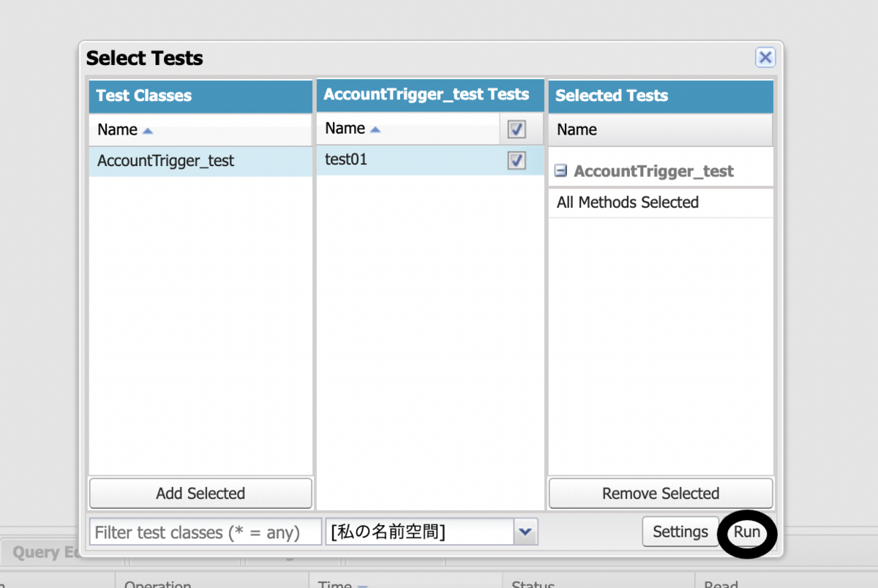The height and width of the screenshot is (588, 878).
Task: Select AccountTrigger_test in Test Classes list
Action: (x=200, y=161)
